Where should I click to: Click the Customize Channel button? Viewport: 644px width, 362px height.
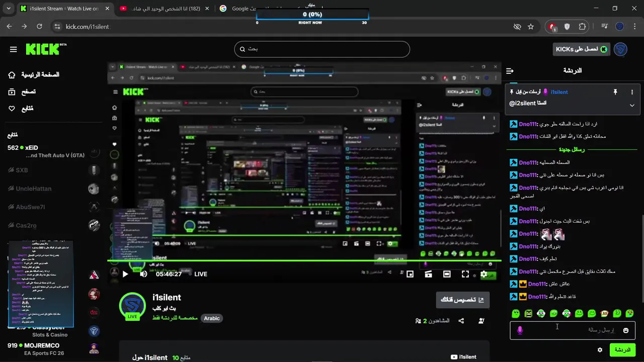click(462, 300)
